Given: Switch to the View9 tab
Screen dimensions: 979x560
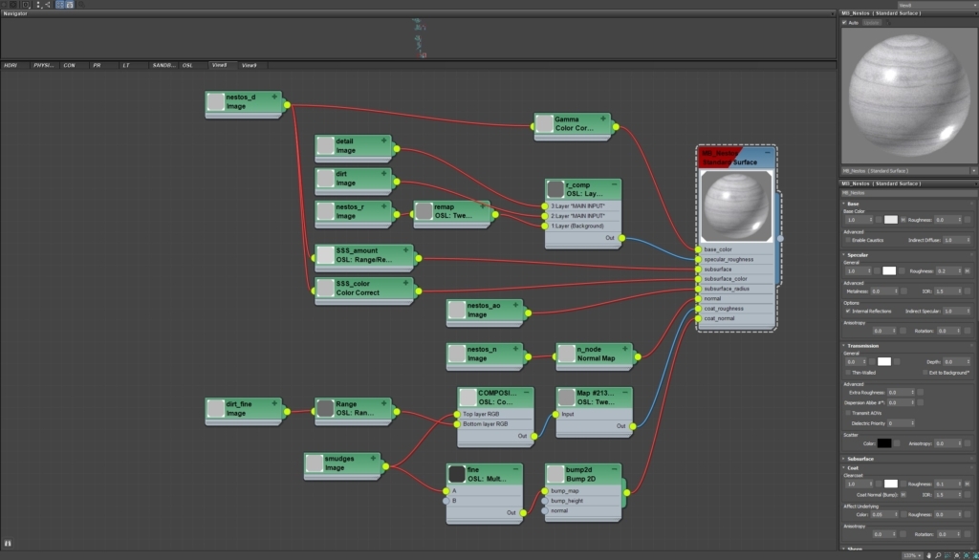Looking at the screenshot, I should (250, 65).
